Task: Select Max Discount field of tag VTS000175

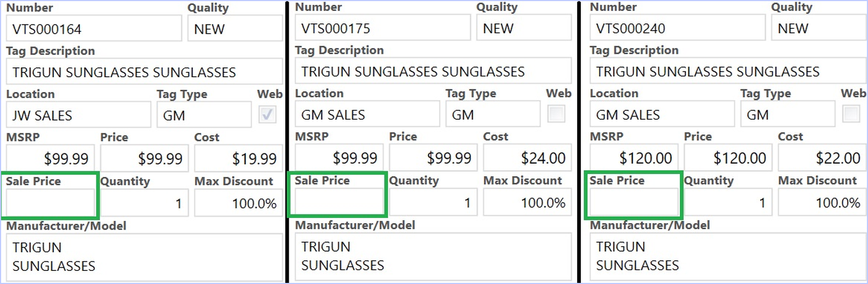Action: [528, 202]
